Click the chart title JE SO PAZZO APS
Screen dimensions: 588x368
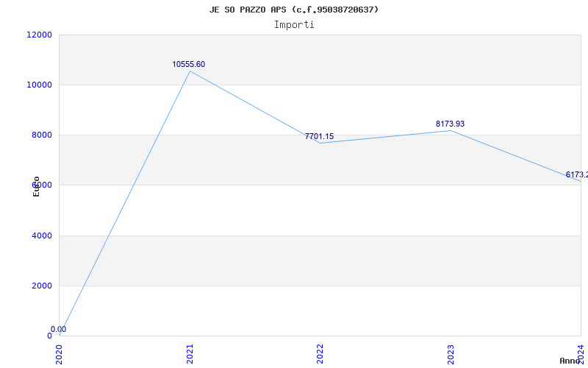tap(294, 10)
